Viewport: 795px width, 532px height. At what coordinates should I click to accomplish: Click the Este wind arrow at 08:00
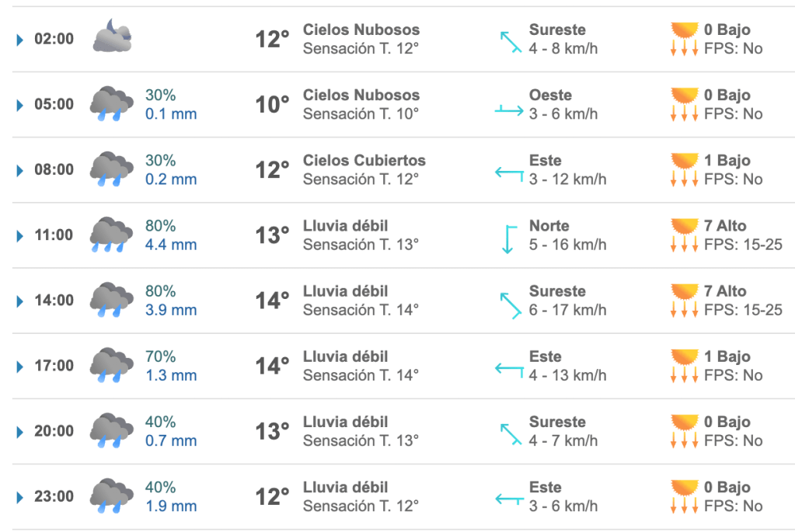tap(509, 172)
